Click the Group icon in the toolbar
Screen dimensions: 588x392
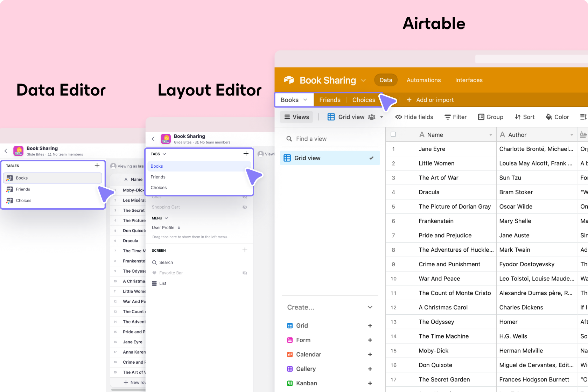point(481,117)
